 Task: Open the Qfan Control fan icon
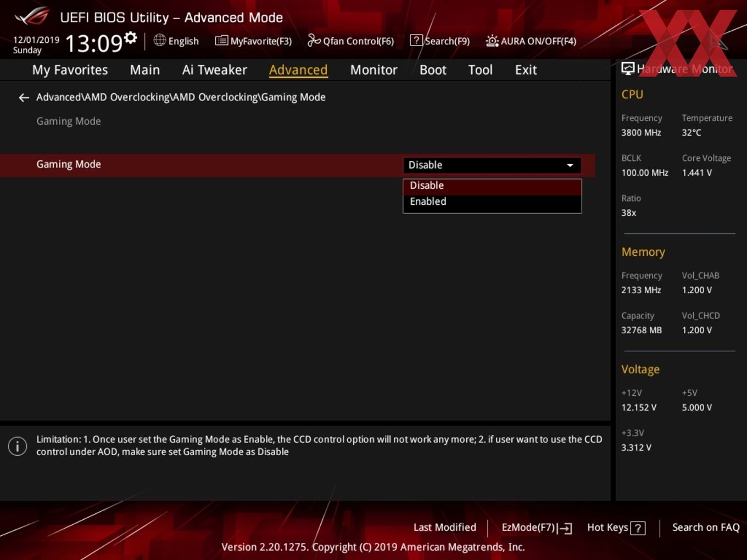coord(314,40)
